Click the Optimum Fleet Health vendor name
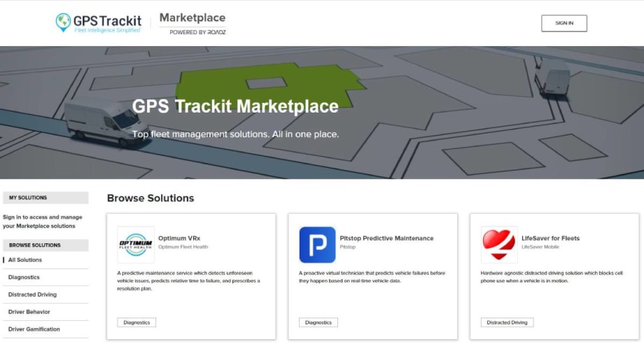The width and height of the screenshot is (644, 344). coord(183,247)
